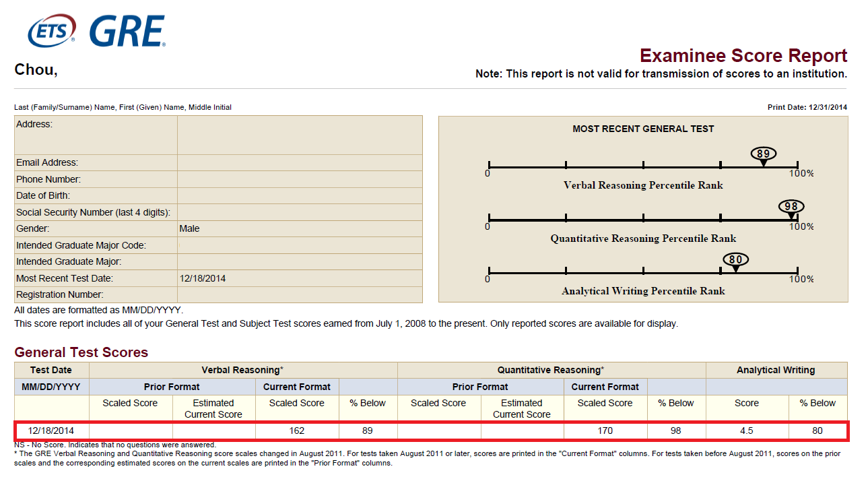Click the name format caption under the examinee name
This screenshot has height=479, width=868.
point(123,108)
